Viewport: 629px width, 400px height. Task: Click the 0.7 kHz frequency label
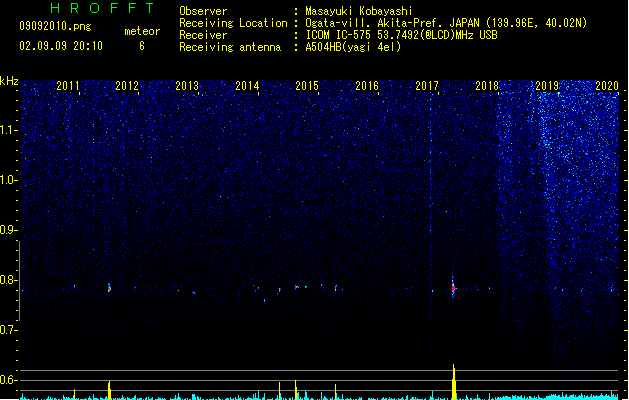9,330
